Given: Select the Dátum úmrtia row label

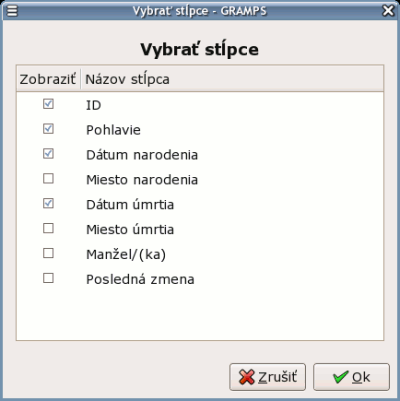Looking at the screenshot, I should click(130, 204).
